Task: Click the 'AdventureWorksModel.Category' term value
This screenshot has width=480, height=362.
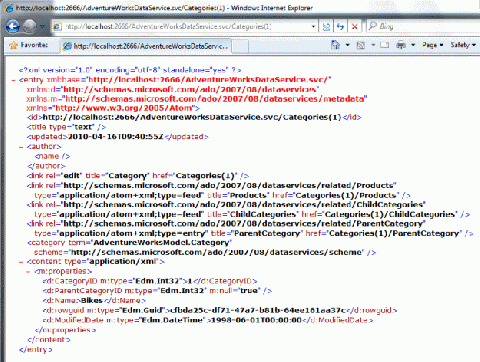Action: tap(161, 243)
